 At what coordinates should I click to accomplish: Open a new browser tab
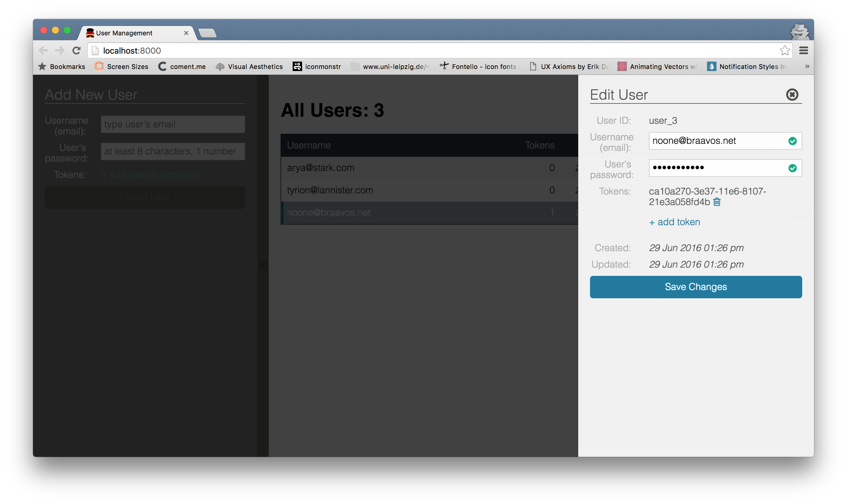(x=207, y=33)
